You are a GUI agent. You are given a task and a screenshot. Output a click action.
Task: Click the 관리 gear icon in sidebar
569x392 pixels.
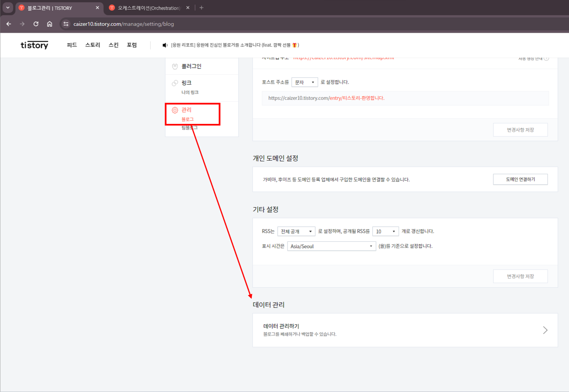175,110
